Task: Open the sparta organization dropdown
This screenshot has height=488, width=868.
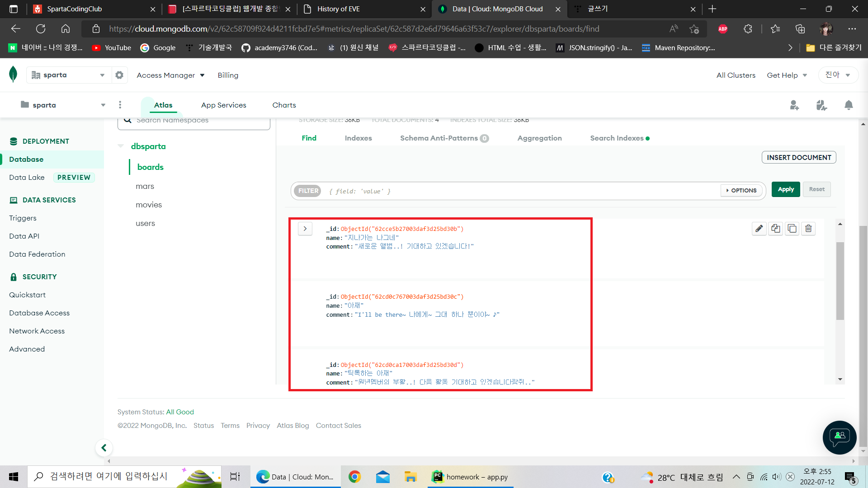Action: pyautogui.click(x=69, y=75)
